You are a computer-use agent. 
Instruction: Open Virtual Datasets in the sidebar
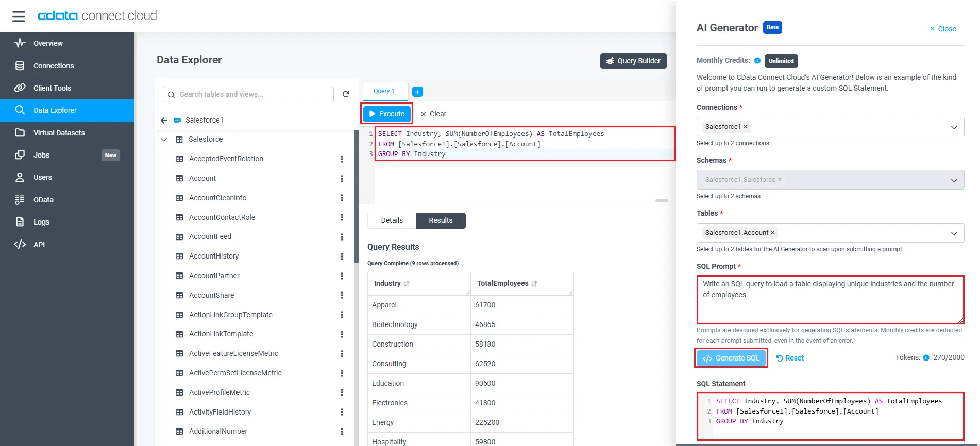(59, 133)
